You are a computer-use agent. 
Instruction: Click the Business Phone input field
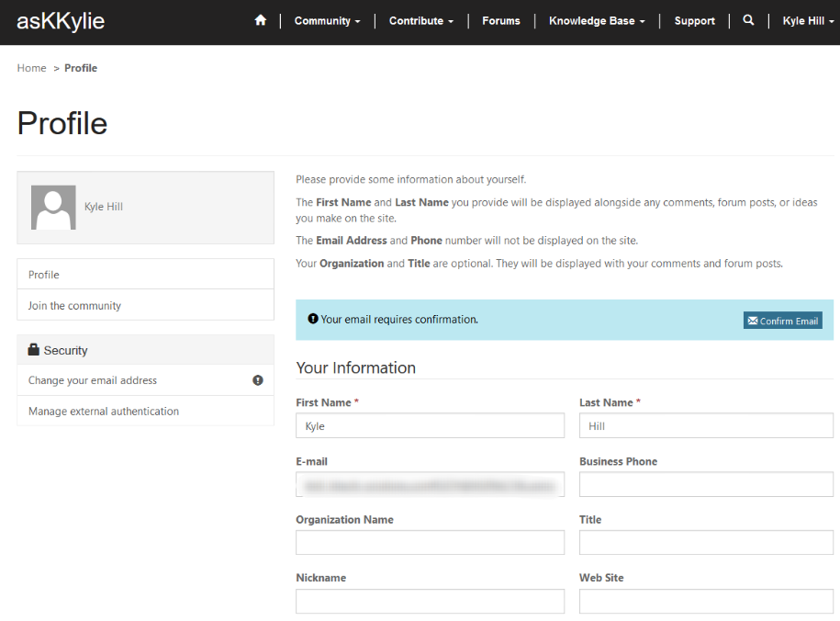pos(706,484)
